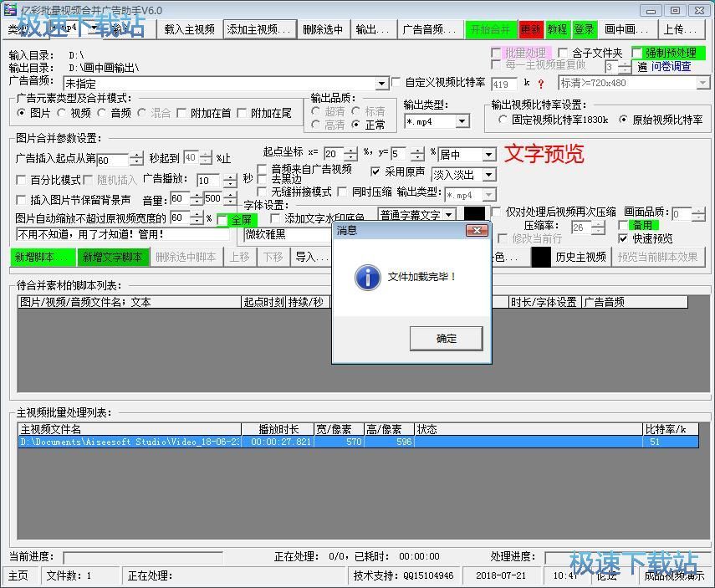The width and height of the screenshot is (715, 588).
Task: Toggle the 采用原声 checkbox
Action: click(375, 171)
